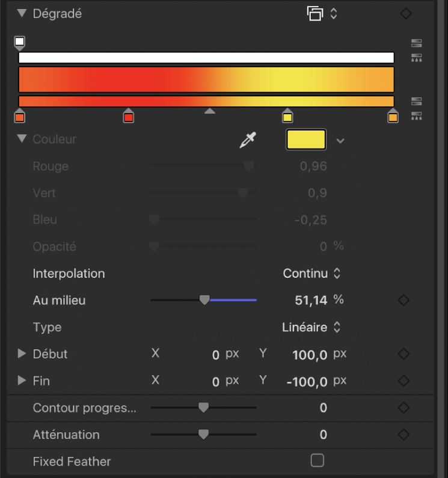Image resolution: width=448 pixels, height=478 pixels.
Task: Click the reverse color tags icon
Action: click(x=416, y=101)
